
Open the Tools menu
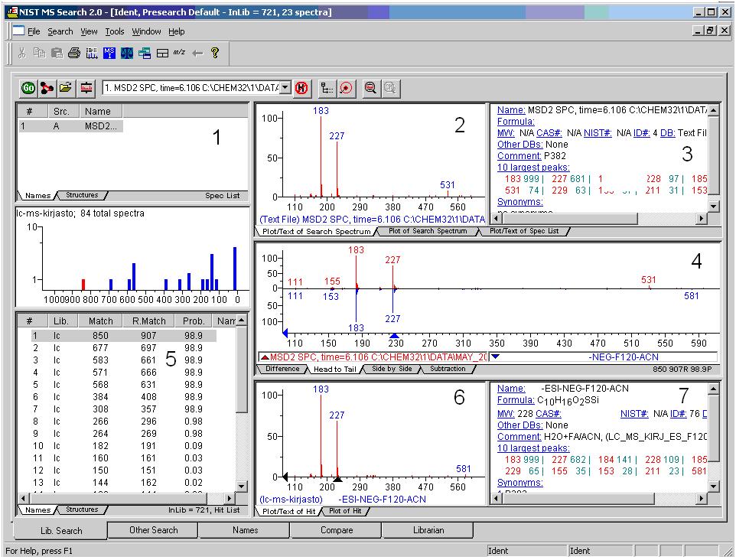tap(115, 31)
